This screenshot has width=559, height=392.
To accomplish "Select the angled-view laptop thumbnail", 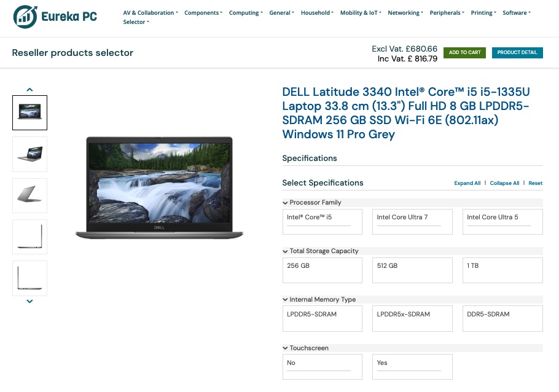I will [29, 154].
